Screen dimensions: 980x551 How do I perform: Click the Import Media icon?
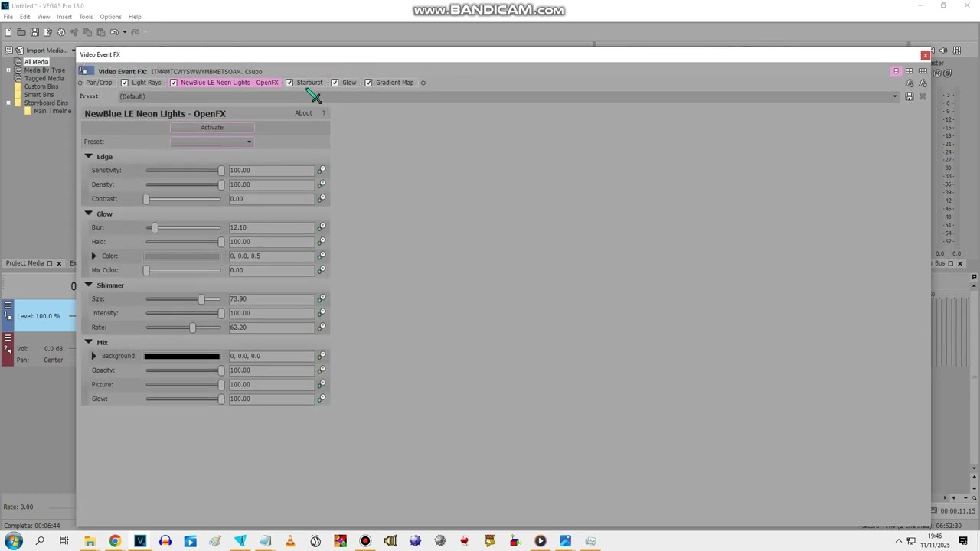click(20, 51)
